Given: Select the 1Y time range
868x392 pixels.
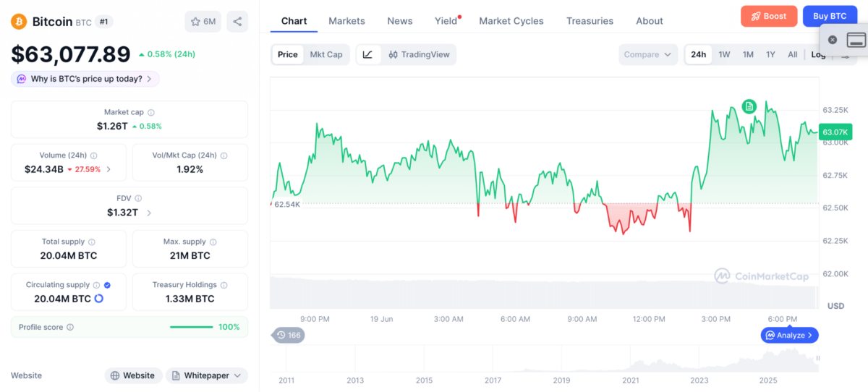Looking at the screenshot, I should [x=771, y=54].
